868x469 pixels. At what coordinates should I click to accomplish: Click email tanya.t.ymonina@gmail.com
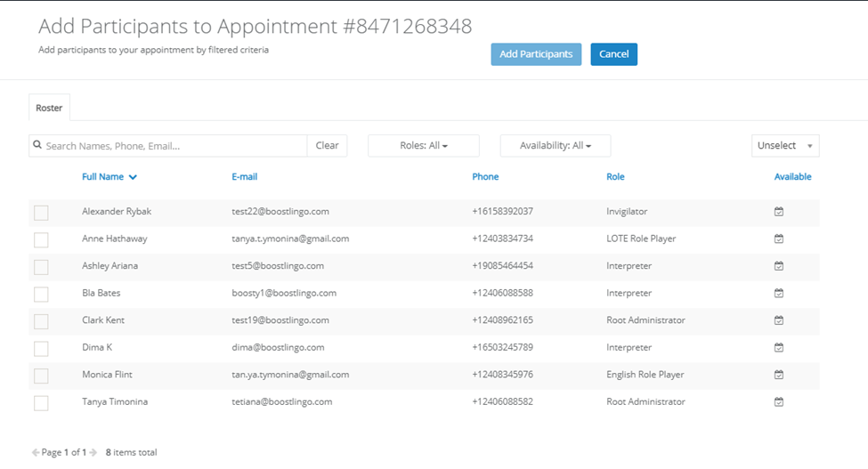290,239
